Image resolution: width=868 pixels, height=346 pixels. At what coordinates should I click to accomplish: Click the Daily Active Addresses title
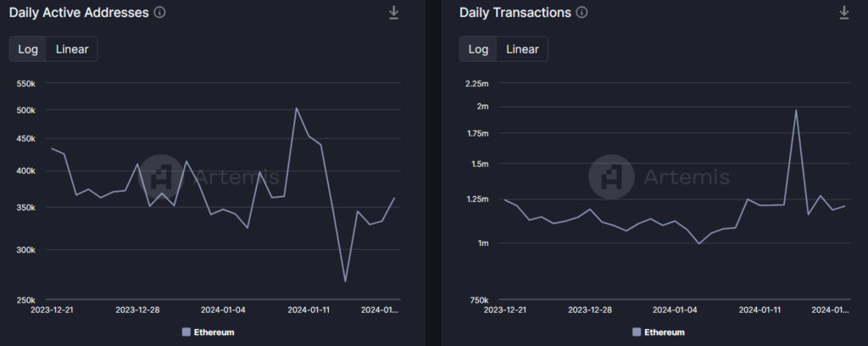(79, 13)
